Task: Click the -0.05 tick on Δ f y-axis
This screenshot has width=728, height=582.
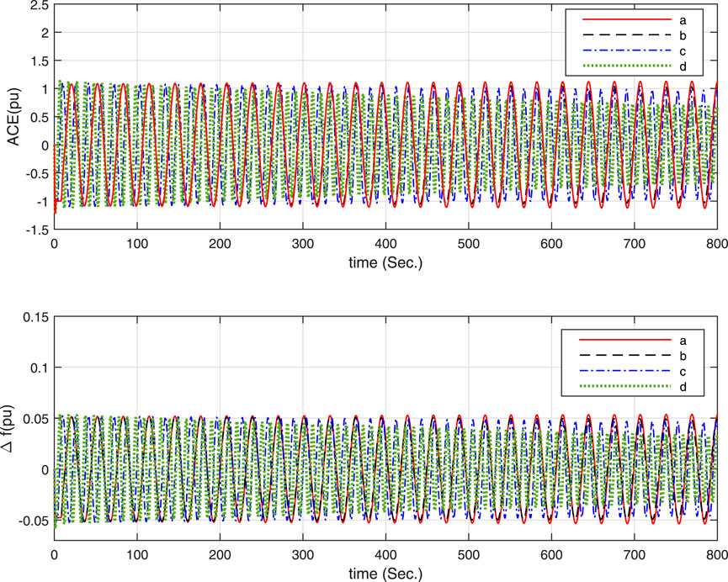Action: (x=33, y=521)
